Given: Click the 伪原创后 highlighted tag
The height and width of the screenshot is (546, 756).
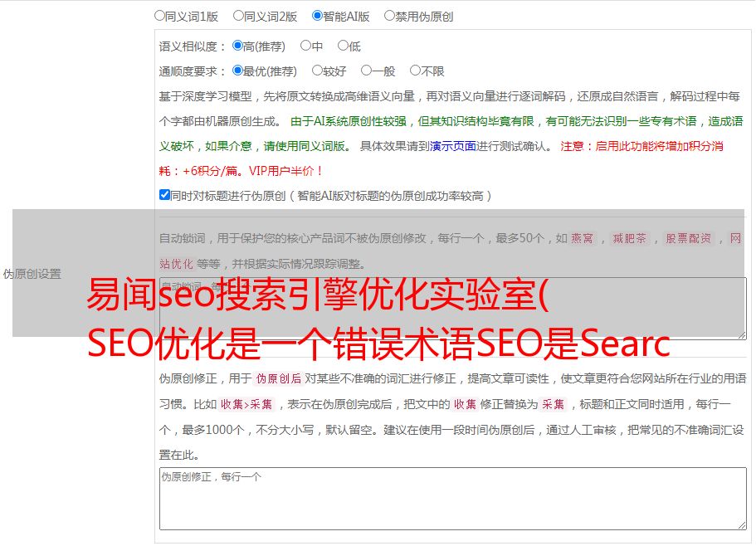Looking at the screenshot, I should coord(279,378).
